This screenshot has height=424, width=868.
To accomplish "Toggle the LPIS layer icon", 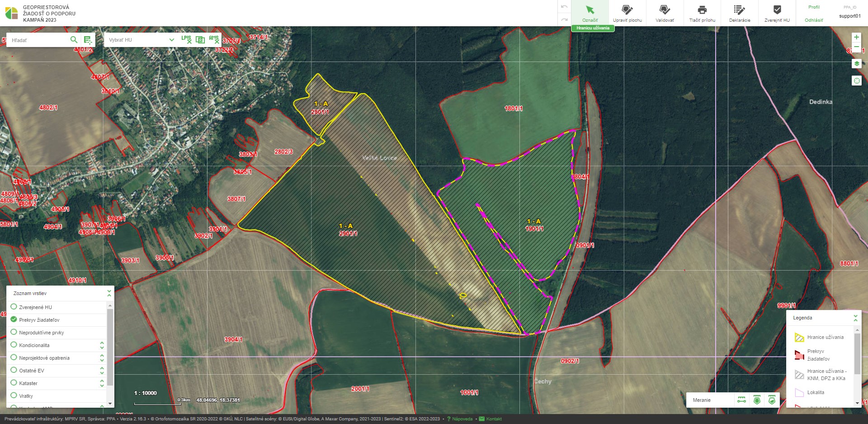I will coord(186,39).
